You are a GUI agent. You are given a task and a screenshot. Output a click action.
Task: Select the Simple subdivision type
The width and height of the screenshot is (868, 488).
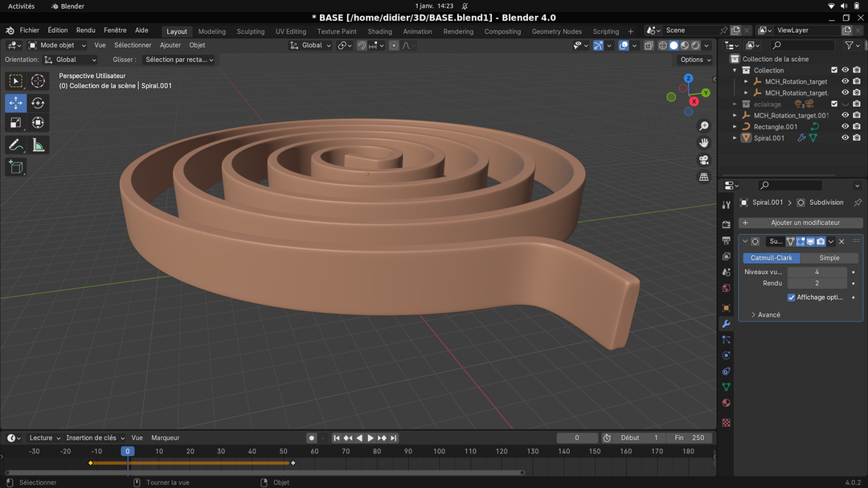829,258
